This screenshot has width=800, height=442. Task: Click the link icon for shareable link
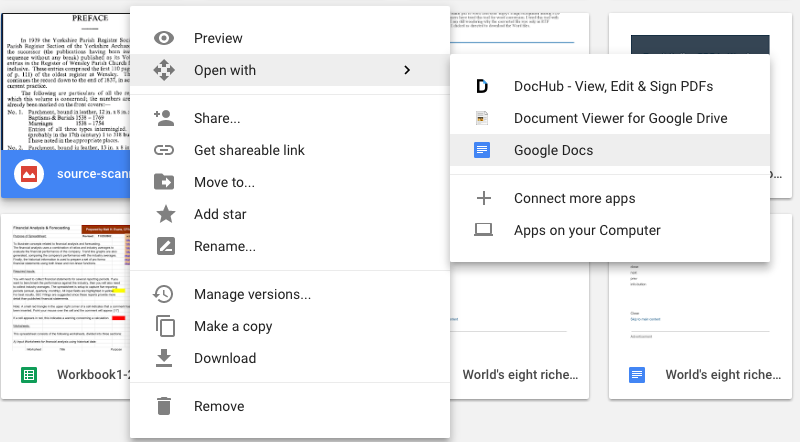pos(165,150)
